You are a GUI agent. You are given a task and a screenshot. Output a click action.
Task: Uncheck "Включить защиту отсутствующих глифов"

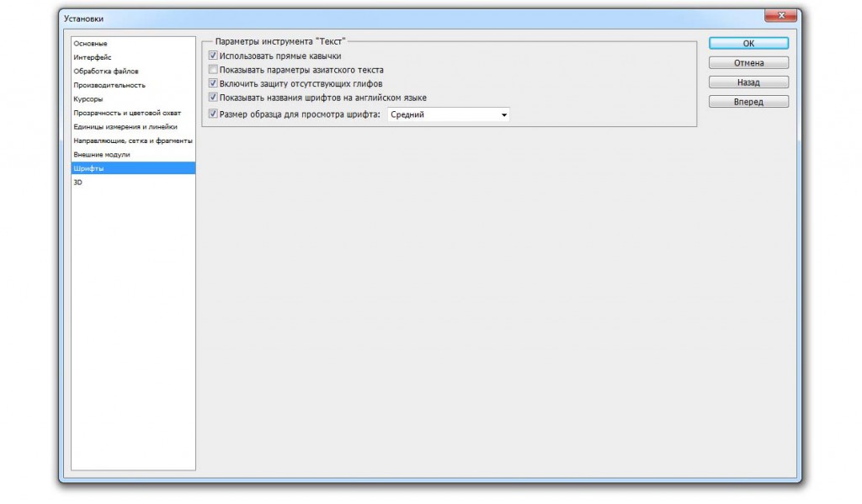(x=213, y=84)
